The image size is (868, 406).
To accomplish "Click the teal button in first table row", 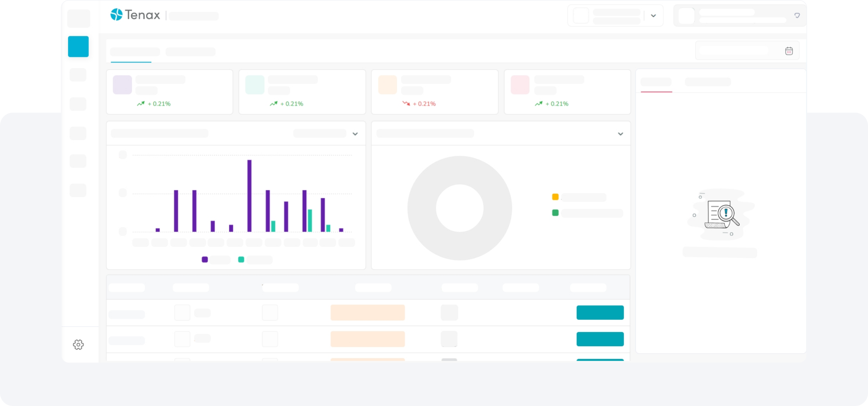I will pos(600,312).
